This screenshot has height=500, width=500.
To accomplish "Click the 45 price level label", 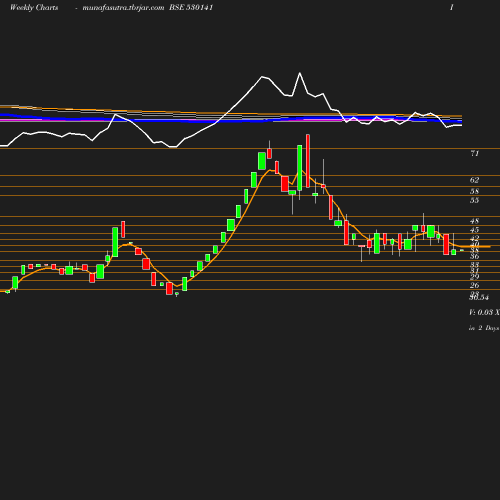I will [474, 230].
